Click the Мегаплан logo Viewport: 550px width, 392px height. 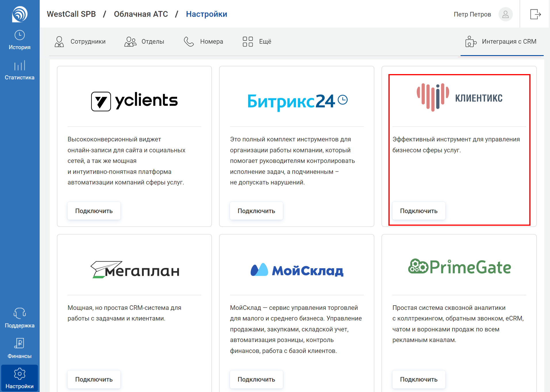[x=135, y=269]
